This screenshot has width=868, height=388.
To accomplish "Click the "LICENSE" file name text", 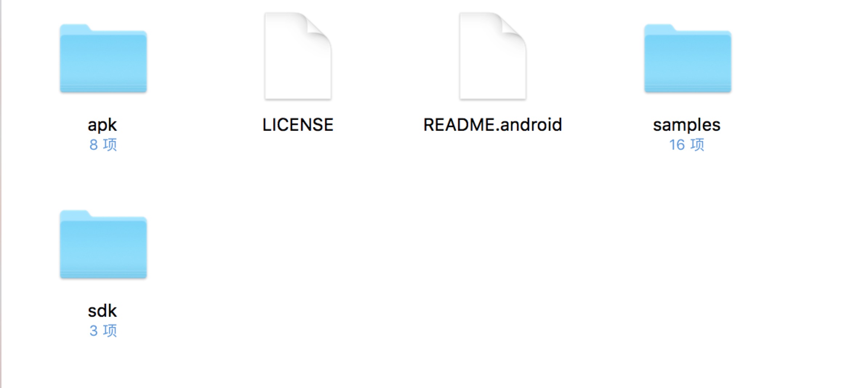I will (298, 125).
